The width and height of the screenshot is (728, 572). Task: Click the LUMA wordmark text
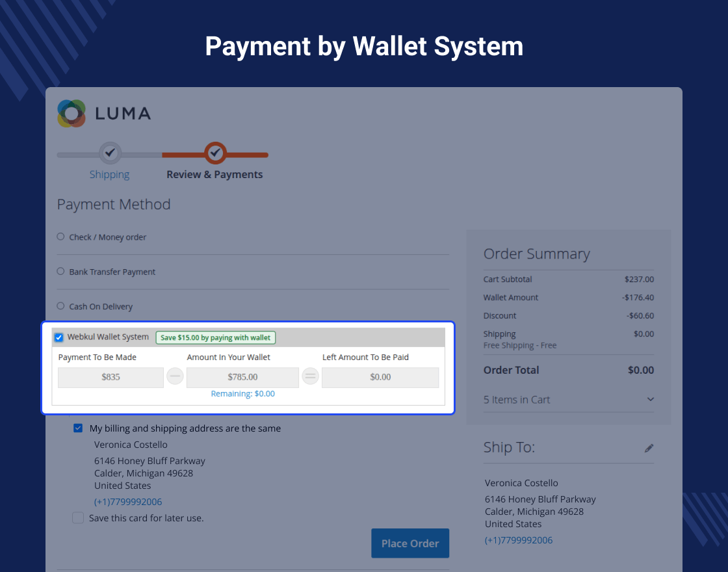[x=123, y=114]
